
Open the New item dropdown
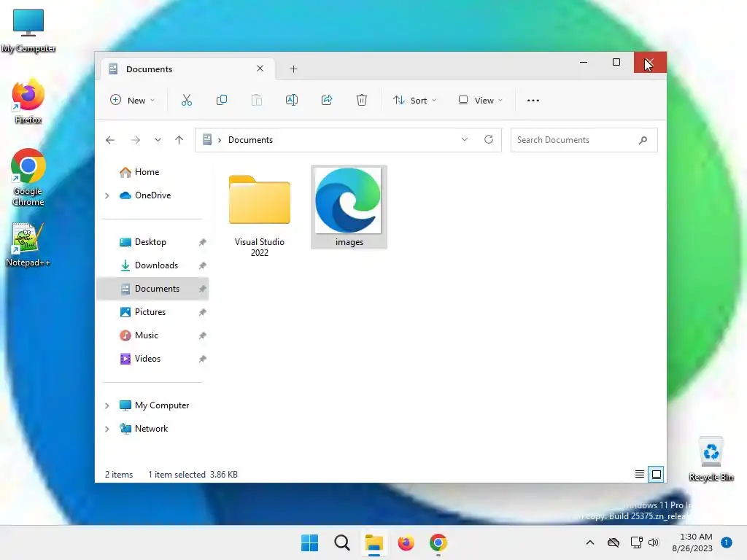coord(132,101)
